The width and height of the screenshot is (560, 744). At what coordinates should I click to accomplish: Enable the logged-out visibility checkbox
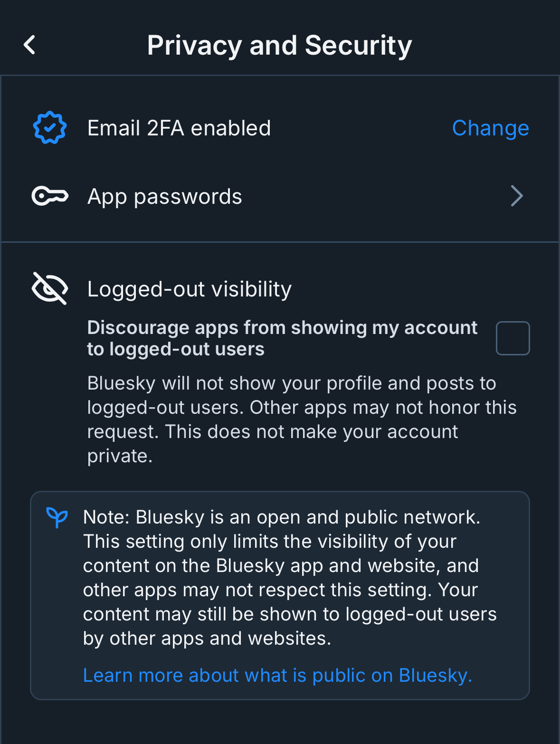(513, 338)
